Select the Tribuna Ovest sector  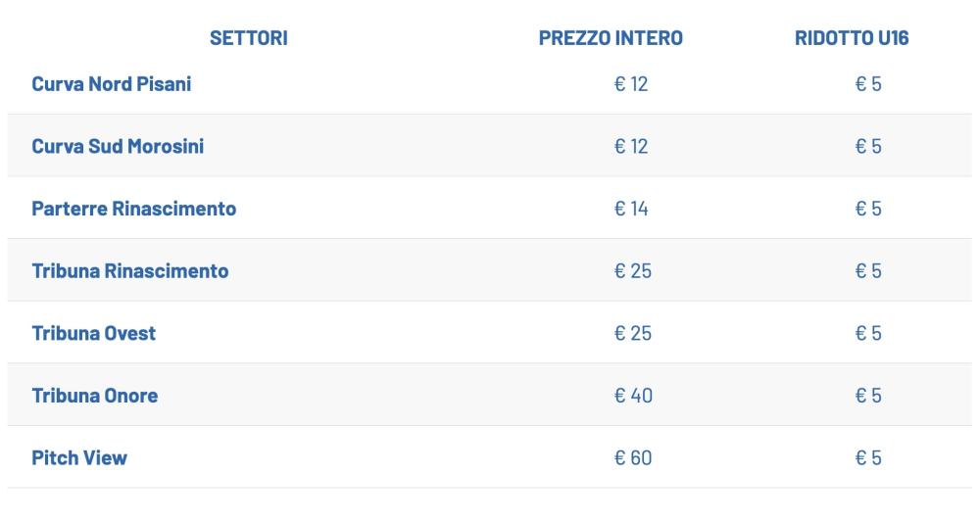click(94, 334)
